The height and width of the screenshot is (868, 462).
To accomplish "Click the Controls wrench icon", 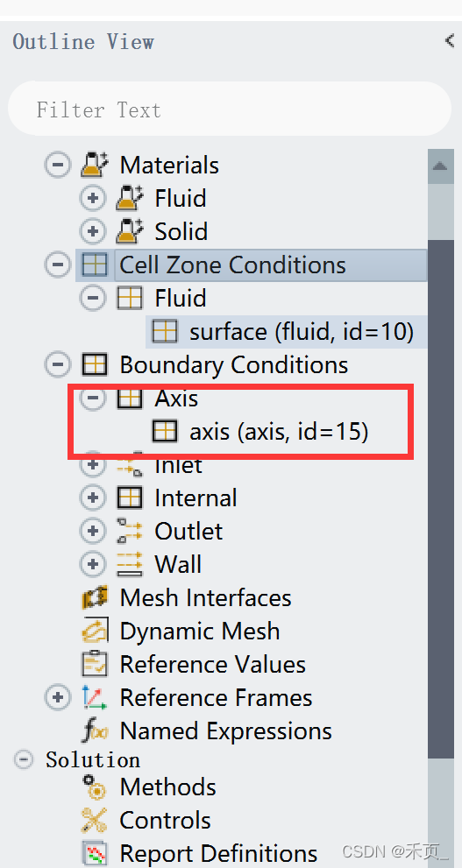I will pos(95,820).
